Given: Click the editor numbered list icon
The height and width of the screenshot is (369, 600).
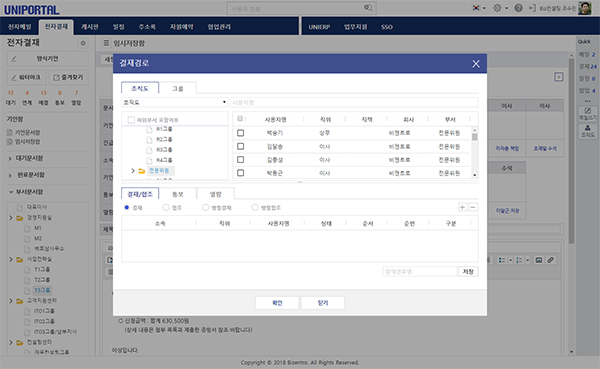Looking at the screenshot, I should click(x=519, y=260).
